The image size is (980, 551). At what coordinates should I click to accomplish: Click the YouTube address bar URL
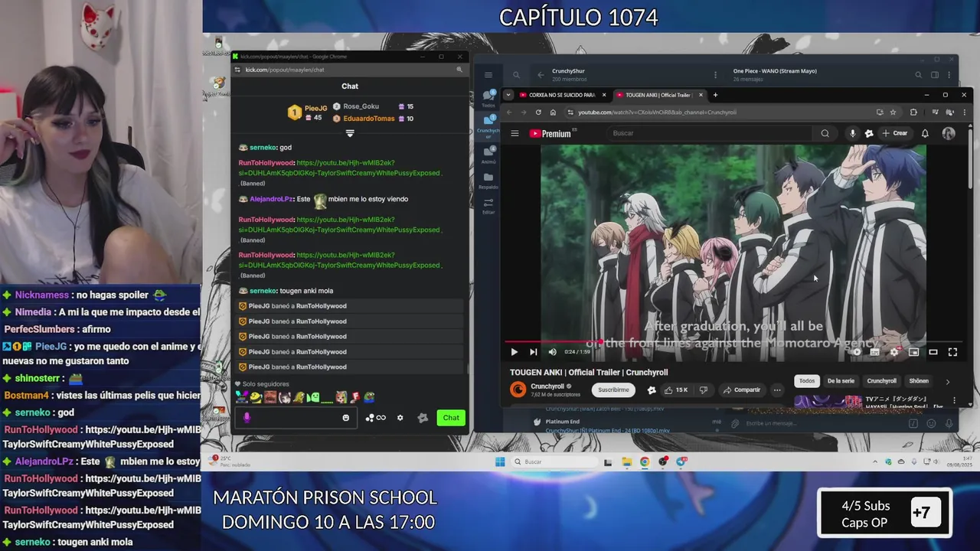[657, 112]
